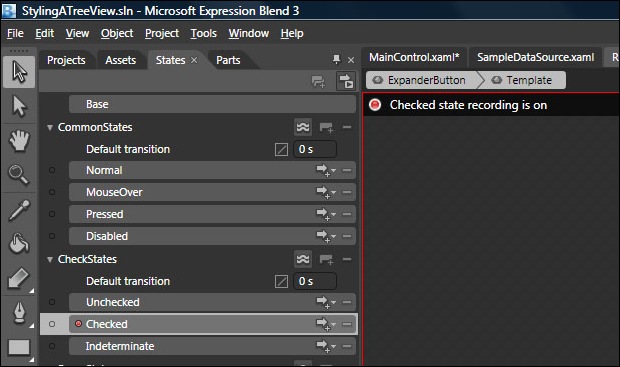This screenshot has width=620, height=367.
Task: Edit CommonStates default transition duration field
Action: (x=315, y=149)
